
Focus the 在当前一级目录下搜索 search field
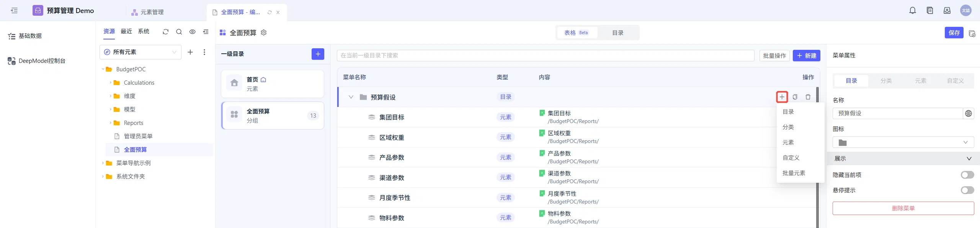pyautogui.click(x=546, y=56)
